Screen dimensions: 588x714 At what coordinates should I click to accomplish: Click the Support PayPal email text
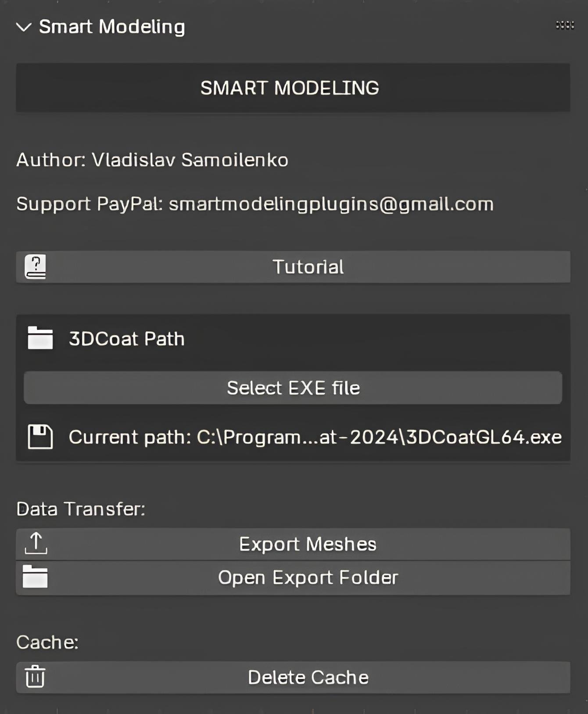point(255,203)
